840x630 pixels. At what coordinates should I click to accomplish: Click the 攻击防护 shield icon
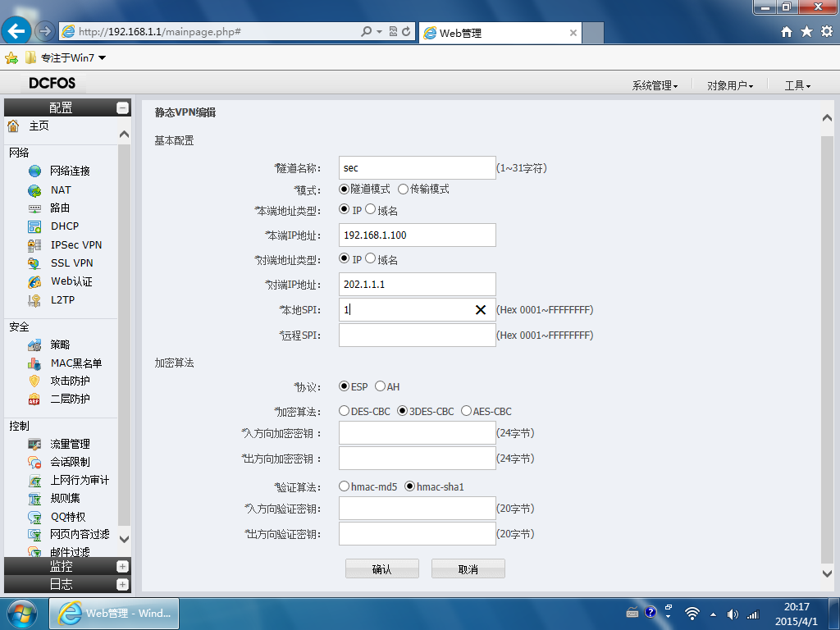[34, 381]
